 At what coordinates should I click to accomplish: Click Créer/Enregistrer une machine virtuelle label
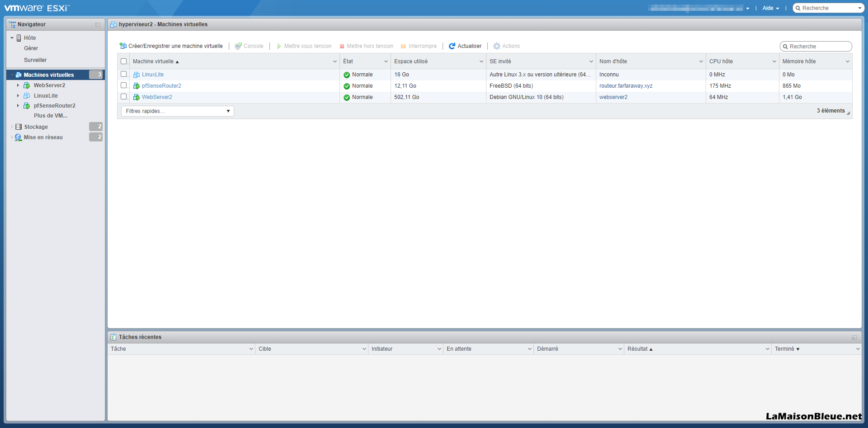[175, 46]
